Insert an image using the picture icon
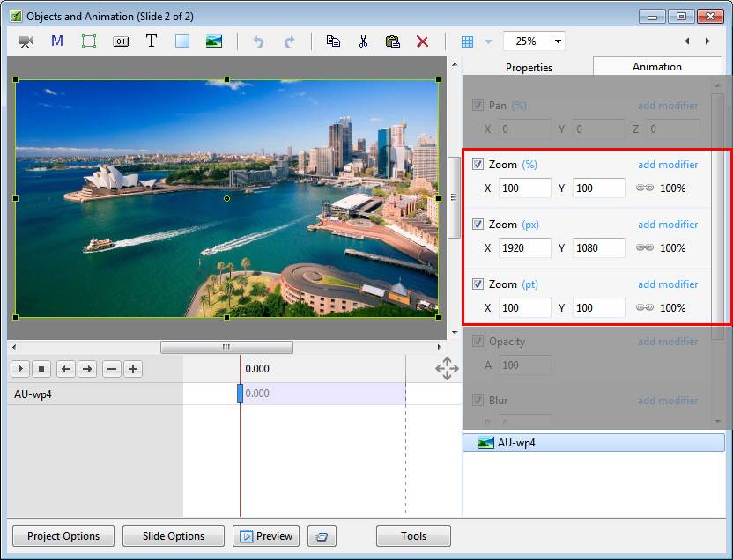Image resolution: width=733 pixels, height=560 pixels. pyautogui.click(x=214, y=41)
